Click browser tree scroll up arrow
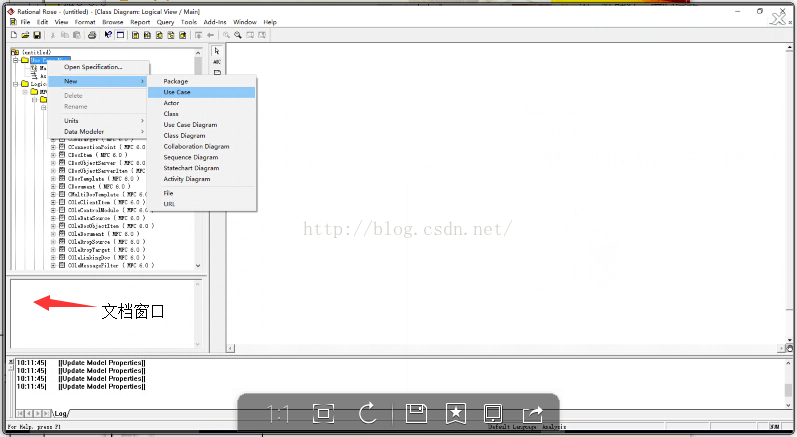This screenshot has width=797, height=437. (x=198, y=52)
